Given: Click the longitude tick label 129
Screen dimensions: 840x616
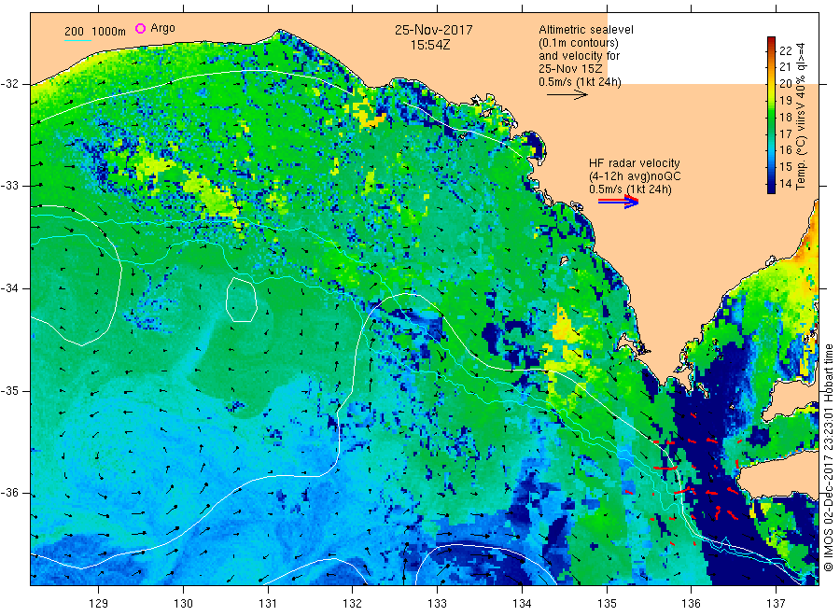Looking at the screenshot, I should click(x=99, y=604).
